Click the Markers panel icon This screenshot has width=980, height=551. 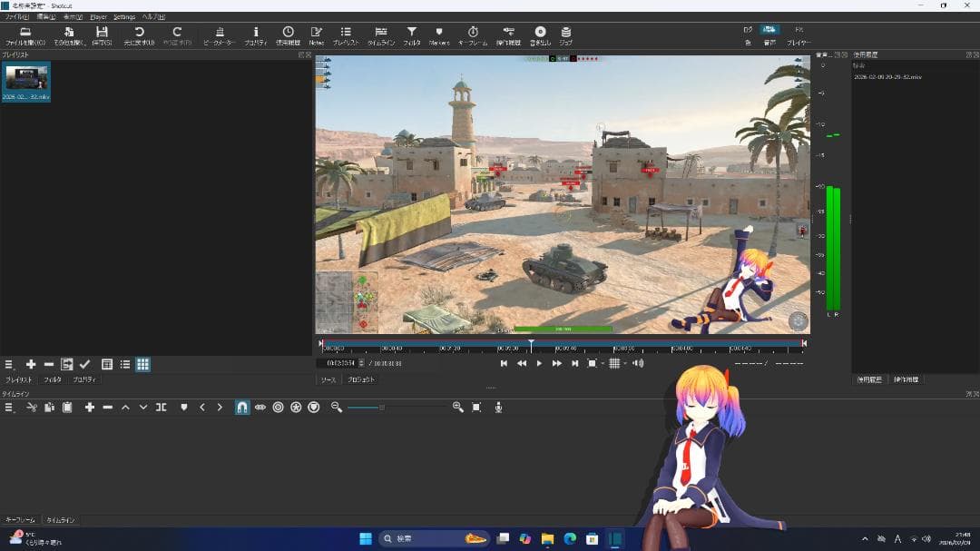(439, 34)
